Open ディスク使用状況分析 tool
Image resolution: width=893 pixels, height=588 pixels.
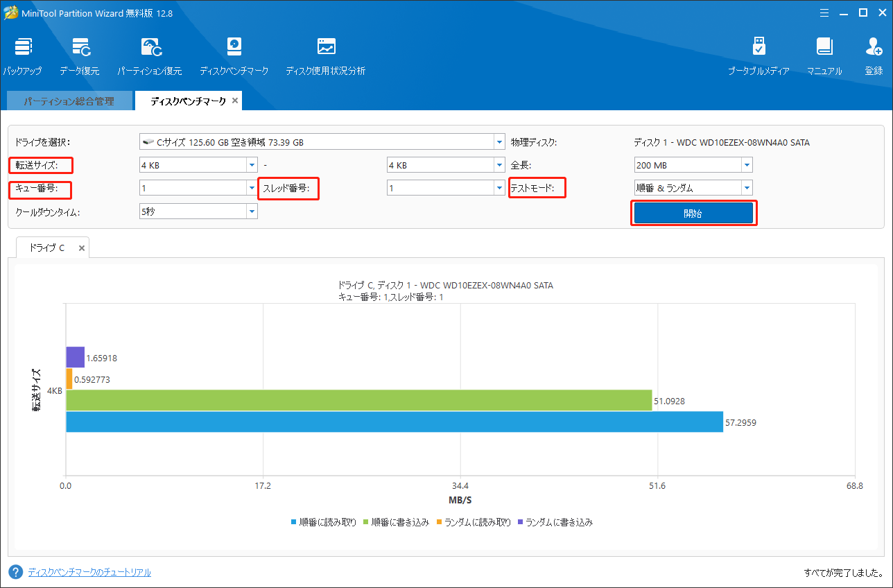pyautogui.click(x=326, y=57)
